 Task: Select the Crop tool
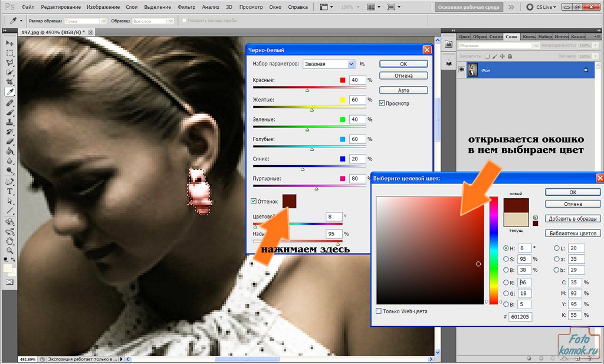(x=10, y=82)
